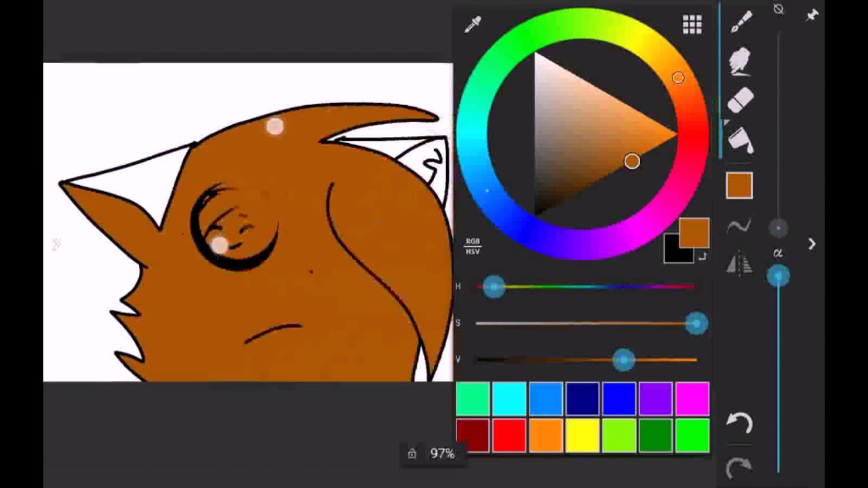Pick the lime yellow-green palette swatch
Image resolution: width=868 pixels, height=488 pixels.
(619, 435)
